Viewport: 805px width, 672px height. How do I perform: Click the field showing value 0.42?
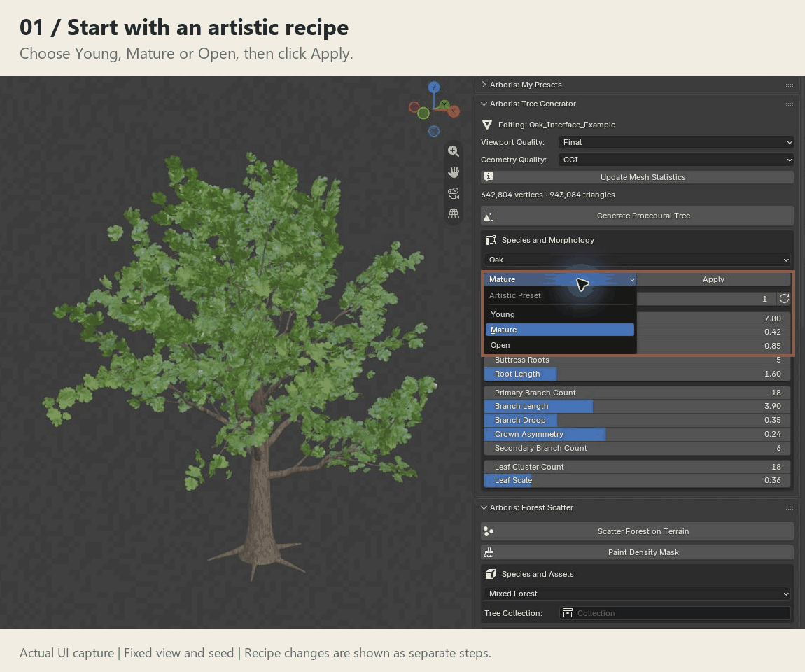pyautogui.click(x=713, y=332)
